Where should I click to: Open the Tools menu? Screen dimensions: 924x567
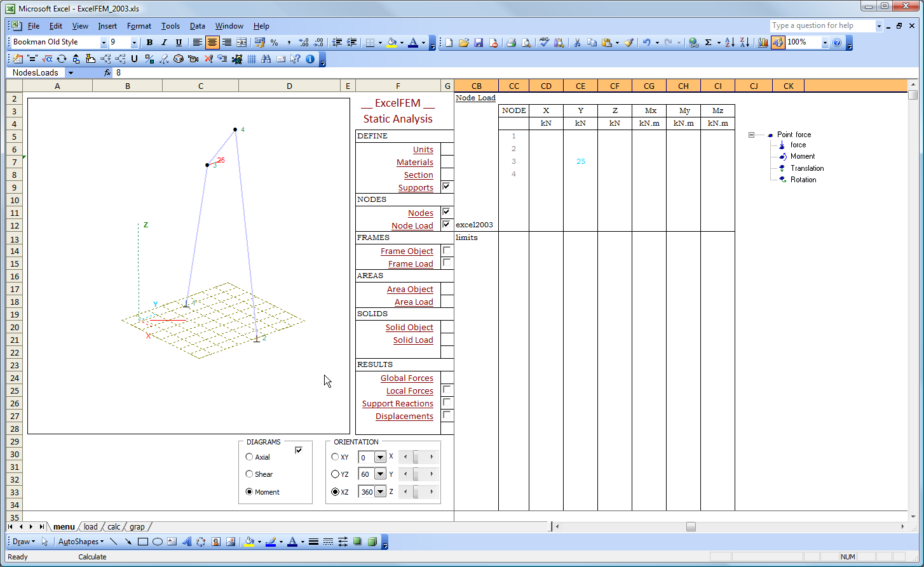[170, 26]
